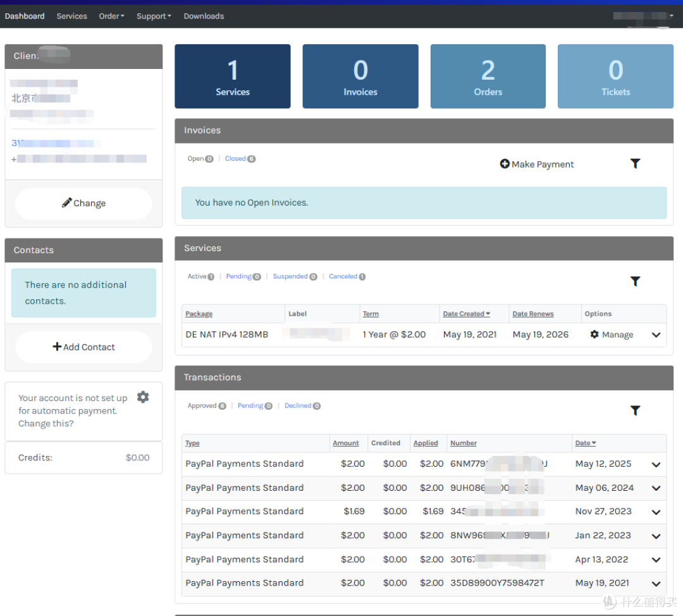Image resolution: width=683 pixels, height=616 pixels.
Task: Open the Services panel filter icon
Action: coord(635,281)
